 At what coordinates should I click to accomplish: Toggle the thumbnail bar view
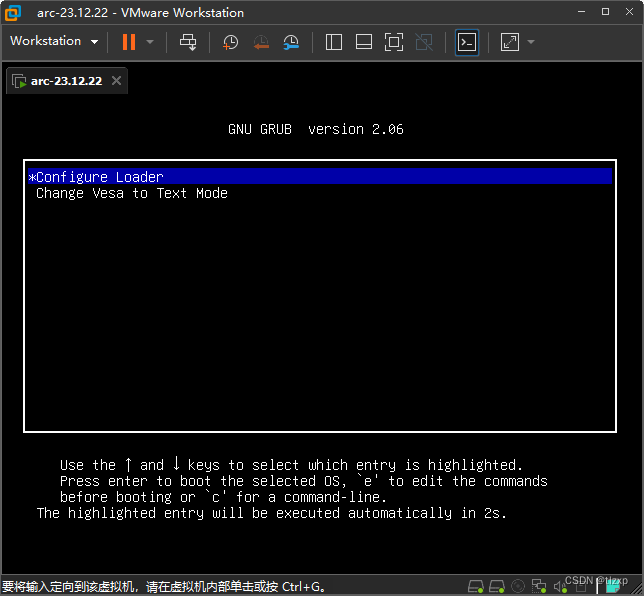[x=364, y=42]
